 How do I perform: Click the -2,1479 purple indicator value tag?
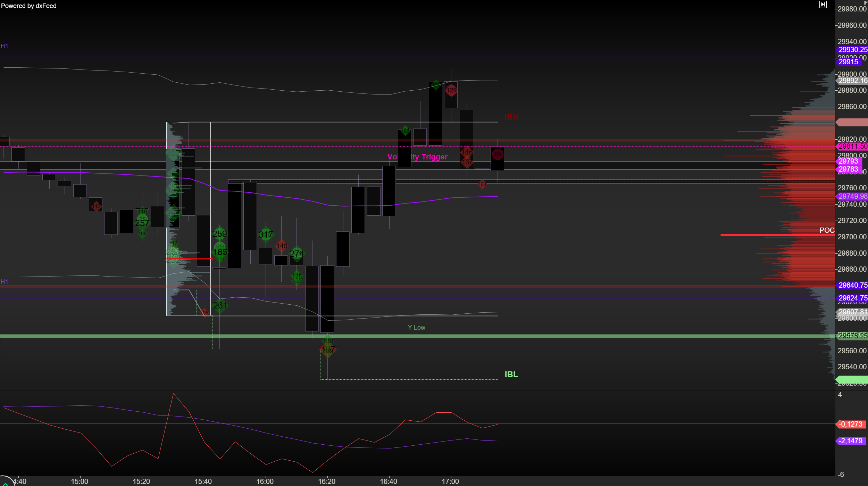coord(850,441)
